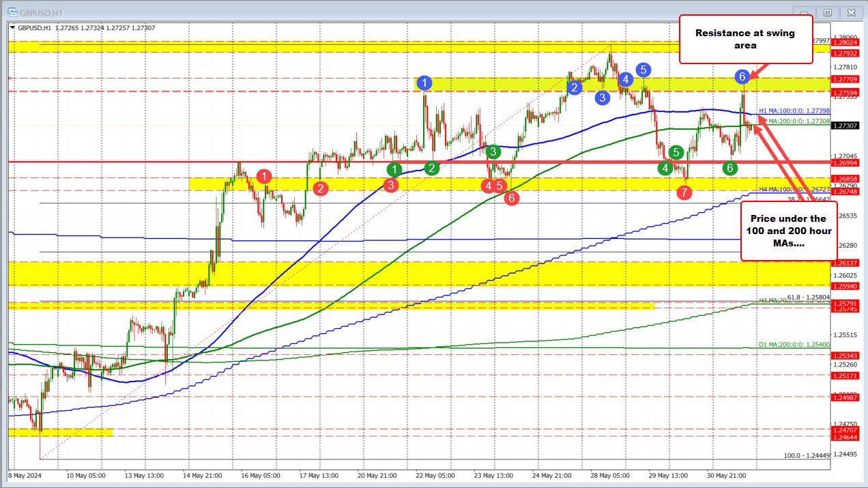Viewport: 868px width, 488px height.
Task: Click red marker 6 below red markers 4 and 5
Action: pos(510,198)
